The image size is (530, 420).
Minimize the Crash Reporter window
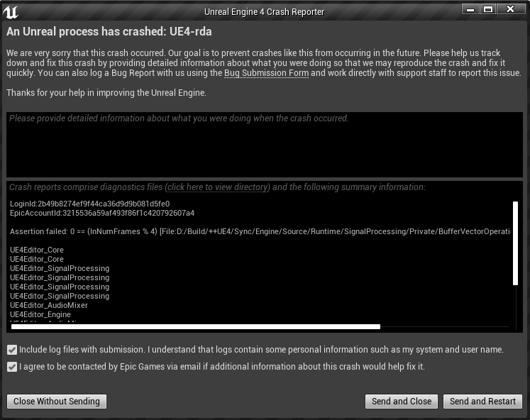point(470,9)
